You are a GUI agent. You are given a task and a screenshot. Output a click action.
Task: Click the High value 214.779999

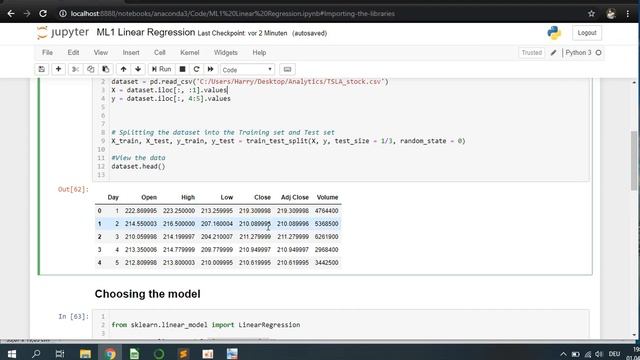[179, 249]
